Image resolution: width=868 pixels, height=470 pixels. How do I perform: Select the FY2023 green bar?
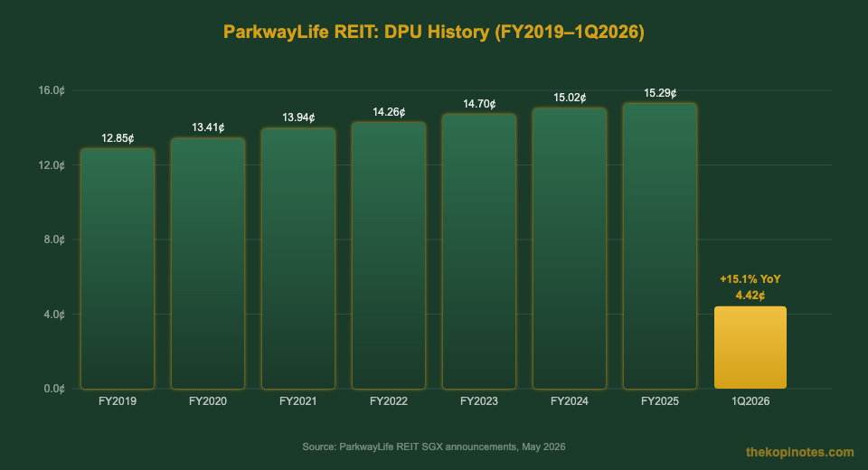point(479,251)
